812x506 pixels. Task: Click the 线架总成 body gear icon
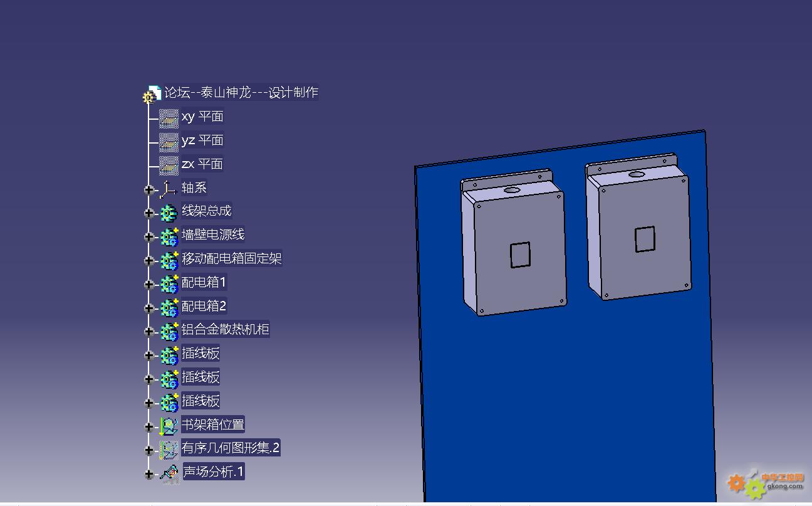pos(169,213)
